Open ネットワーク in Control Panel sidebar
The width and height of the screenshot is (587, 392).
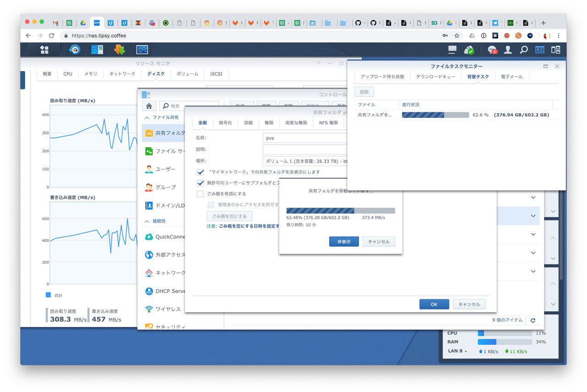click(163, 273)
